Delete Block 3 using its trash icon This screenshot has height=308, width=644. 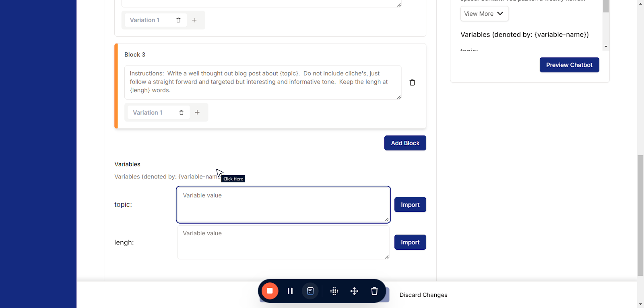tap(412, 82)
